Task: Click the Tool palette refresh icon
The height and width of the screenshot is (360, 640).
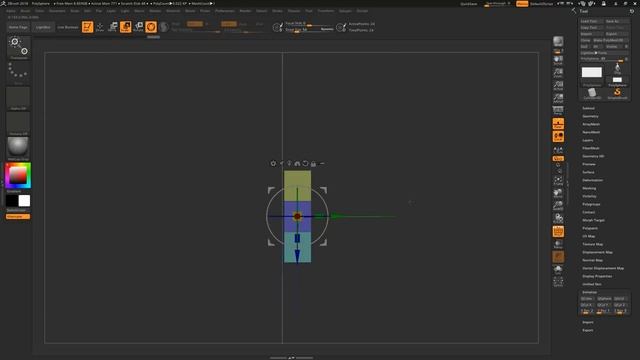Action: [x=631, y=11]
